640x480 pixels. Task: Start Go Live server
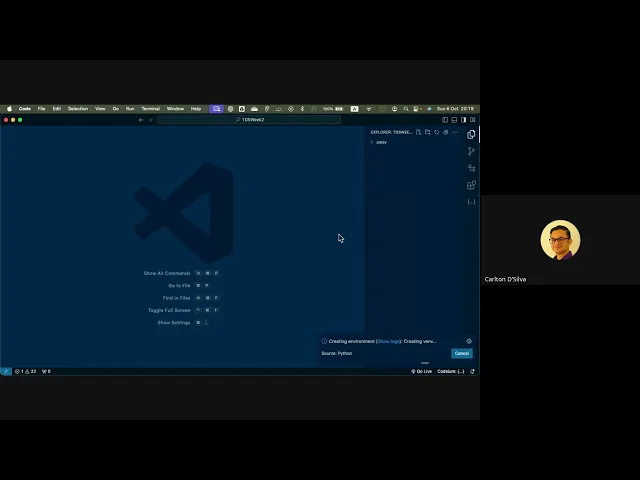click(x=422, y=371)
